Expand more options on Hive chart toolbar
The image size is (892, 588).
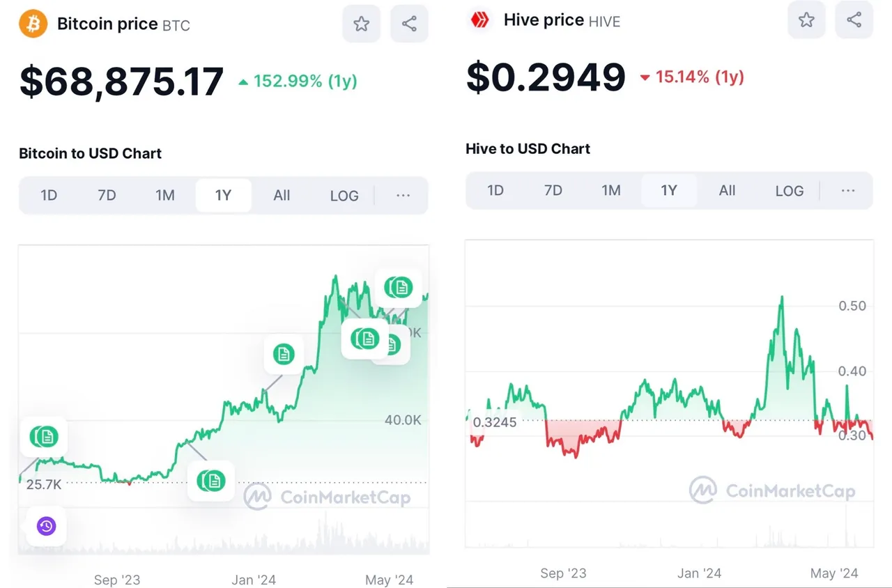(847, 191)
